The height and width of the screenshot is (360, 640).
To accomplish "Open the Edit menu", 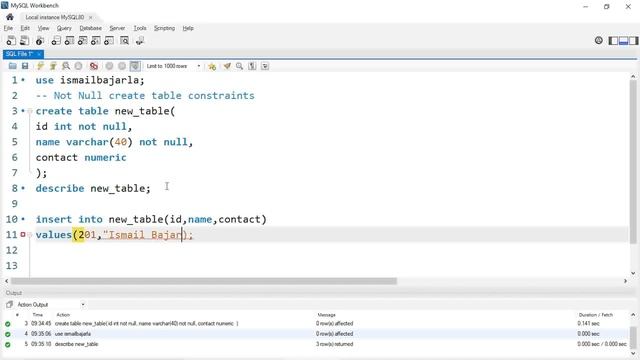I will (x=25, y=28).
